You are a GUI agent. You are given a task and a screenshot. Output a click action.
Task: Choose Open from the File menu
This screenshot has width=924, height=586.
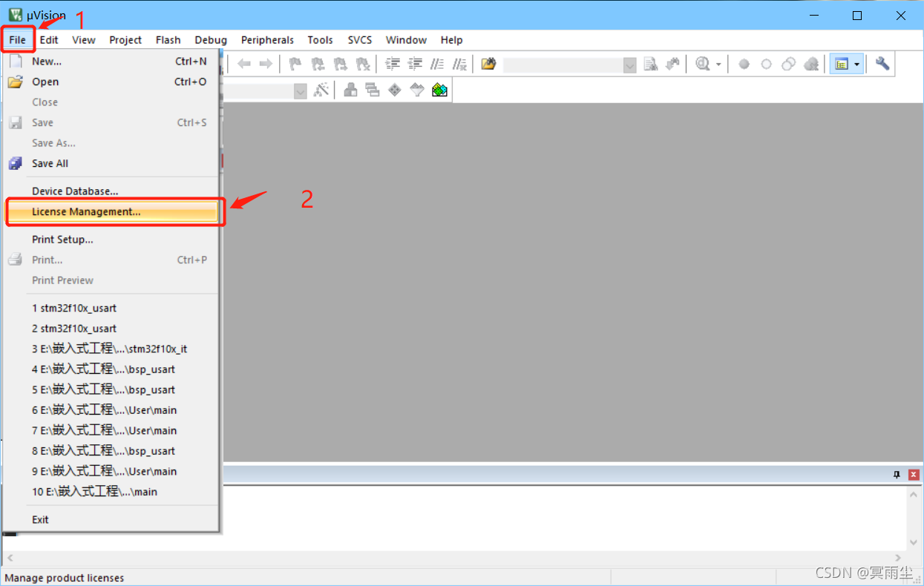[111, 82]
